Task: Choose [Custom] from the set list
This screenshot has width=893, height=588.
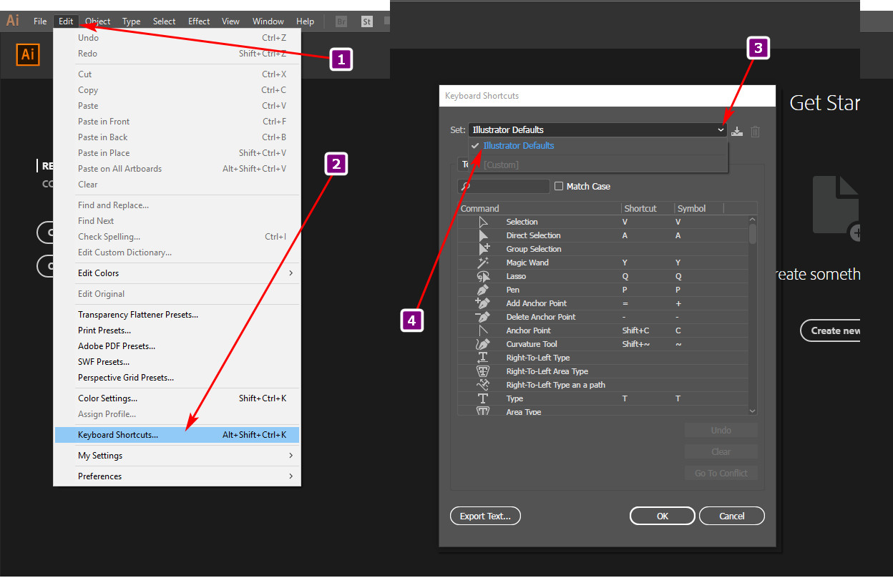Action: [597, 165]
